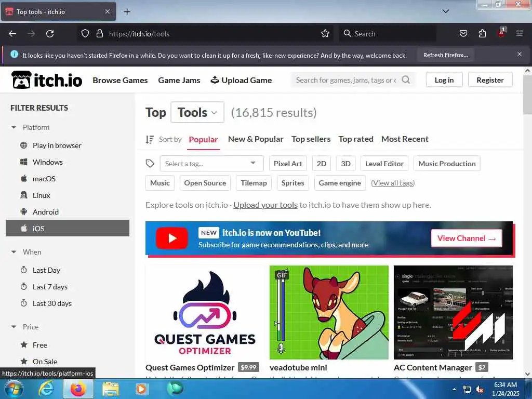
Task: Collapse the Platform filter section
Action: pos(30,128)
